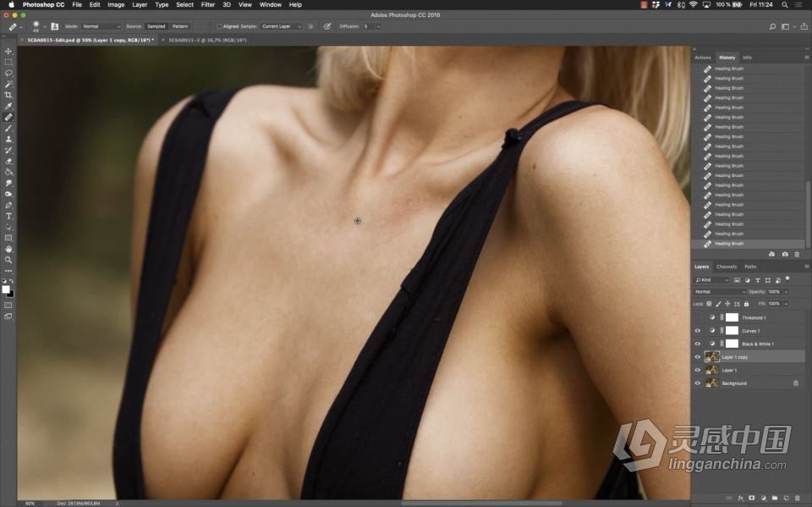Toggle Quick Mask mode icon
Viewport: 812px width, 507px height.
[x=8, y=305]
